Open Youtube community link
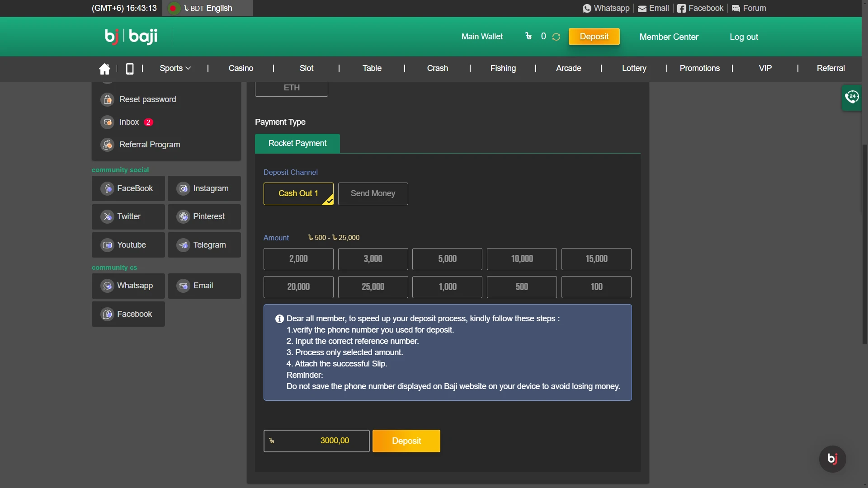Viewport: 868px width, 488px height. 128,245
